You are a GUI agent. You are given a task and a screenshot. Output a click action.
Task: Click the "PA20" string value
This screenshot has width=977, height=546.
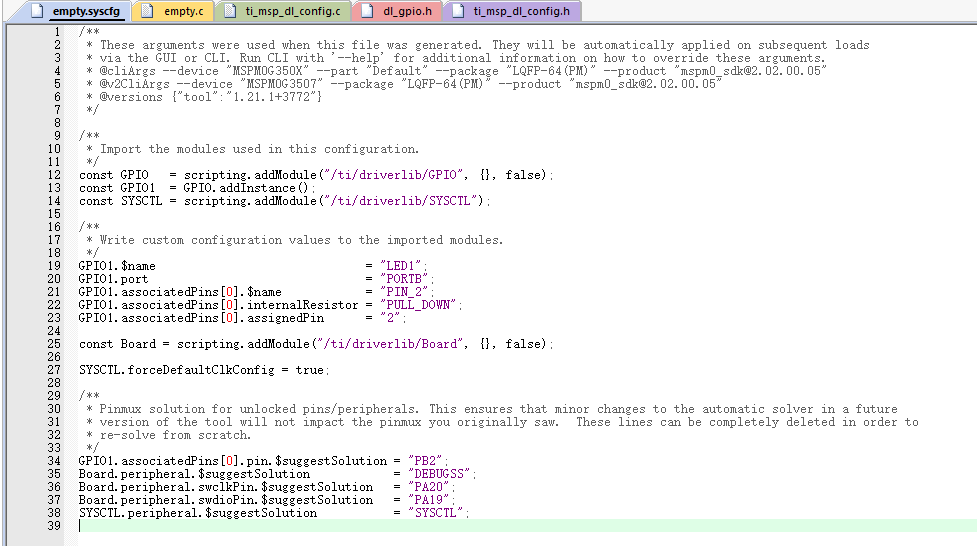tap(429, 487)
